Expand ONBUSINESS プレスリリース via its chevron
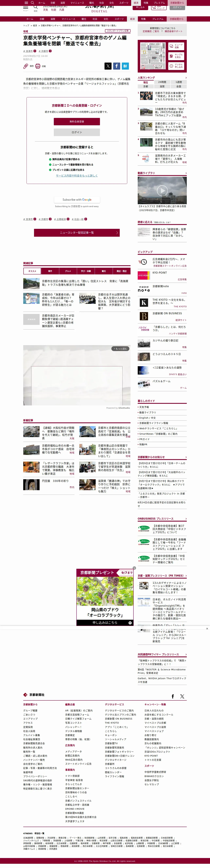Screen dimensions: 210x868 coord(186,519)
